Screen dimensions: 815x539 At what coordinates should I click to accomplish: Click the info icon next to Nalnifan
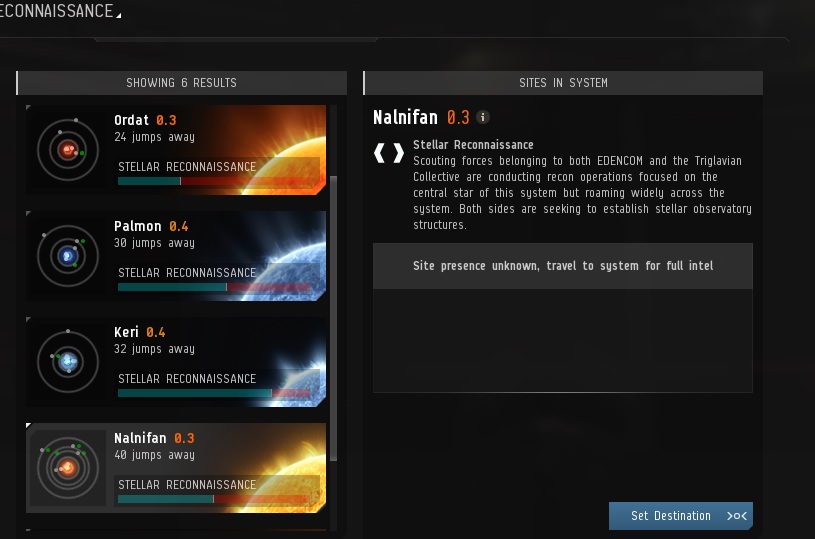482,117
